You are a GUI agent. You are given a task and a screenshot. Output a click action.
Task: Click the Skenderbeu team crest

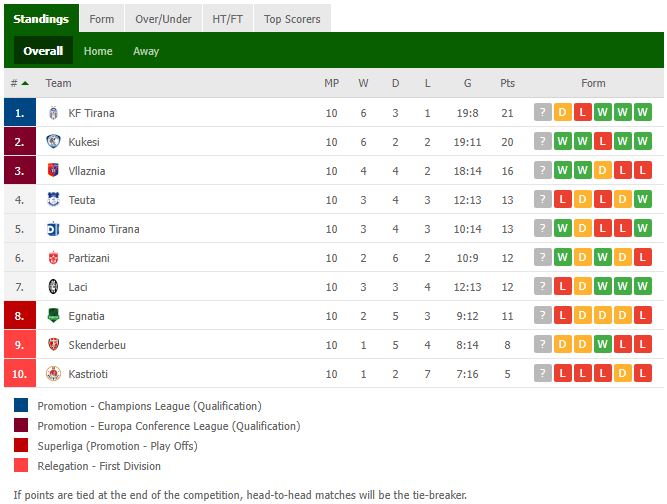54,345
